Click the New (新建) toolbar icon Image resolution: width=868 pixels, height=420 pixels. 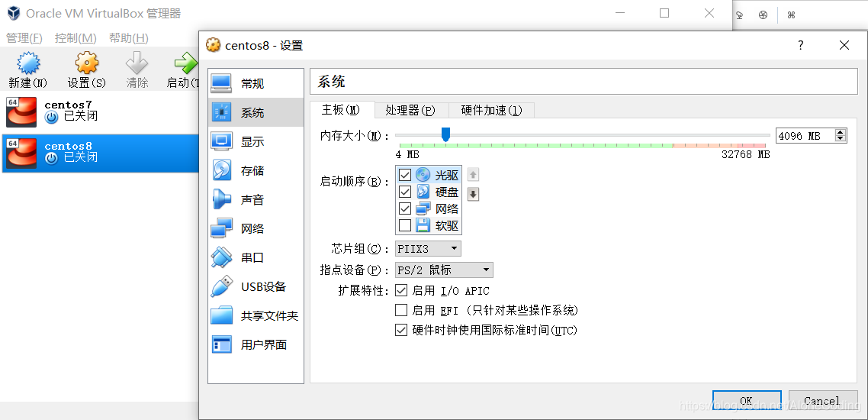[x=28, y=63]
